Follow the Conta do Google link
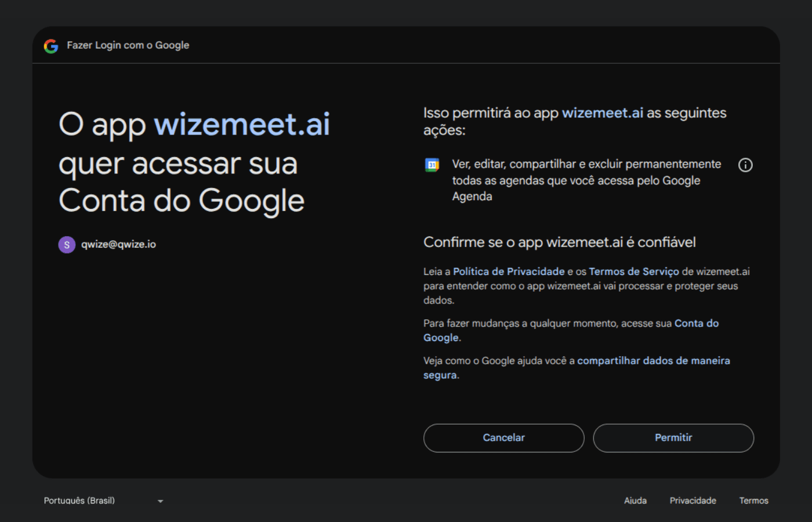The image size is (812, 522). [696, 324]
